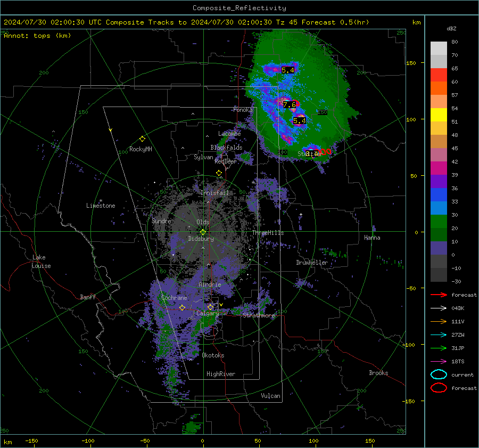479x448 pixels.
Task: Click the Drumheller town label
Action: (x=312, y=263)
